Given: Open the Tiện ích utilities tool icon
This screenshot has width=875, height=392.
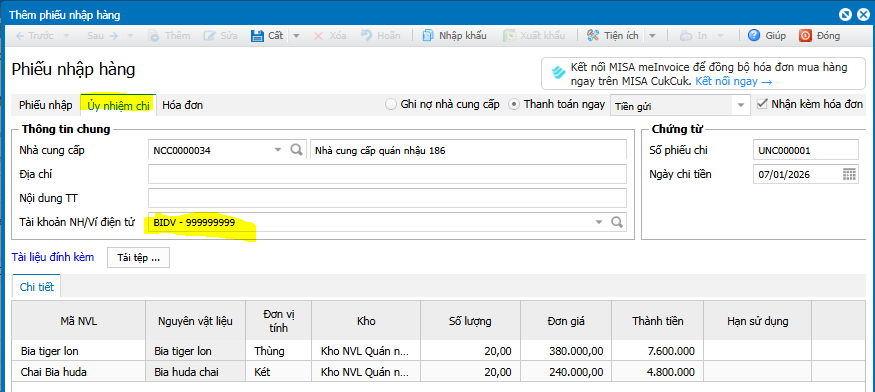Looking at the screenshot, I should click(593, 36).
